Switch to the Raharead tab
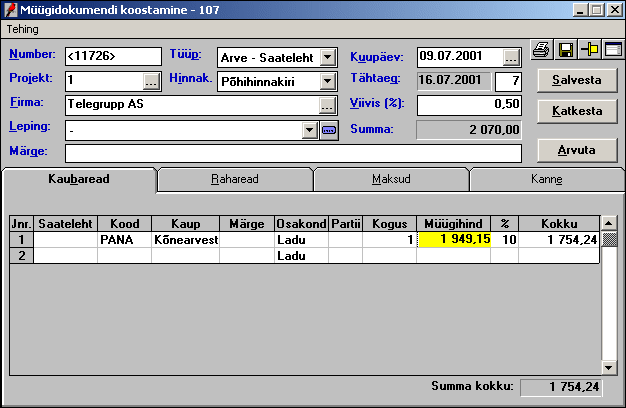Screen dimensions: 626x408 pos(235,180)
